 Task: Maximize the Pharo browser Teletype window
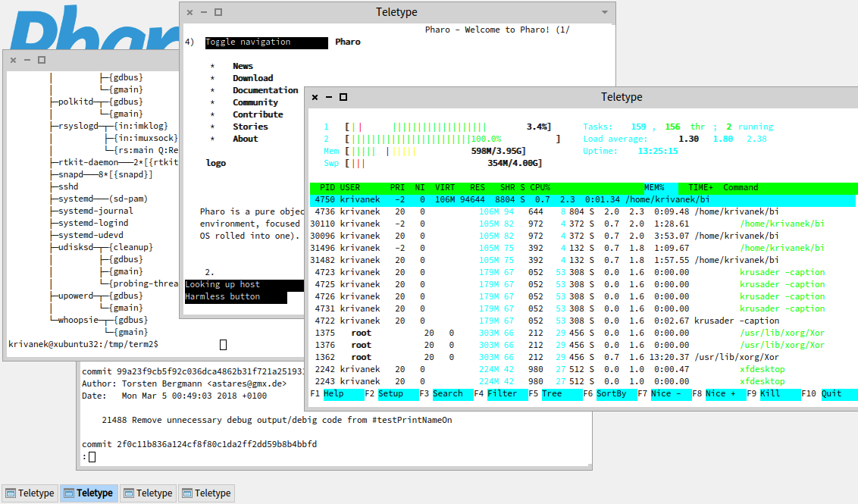click(x=218, y=12)
